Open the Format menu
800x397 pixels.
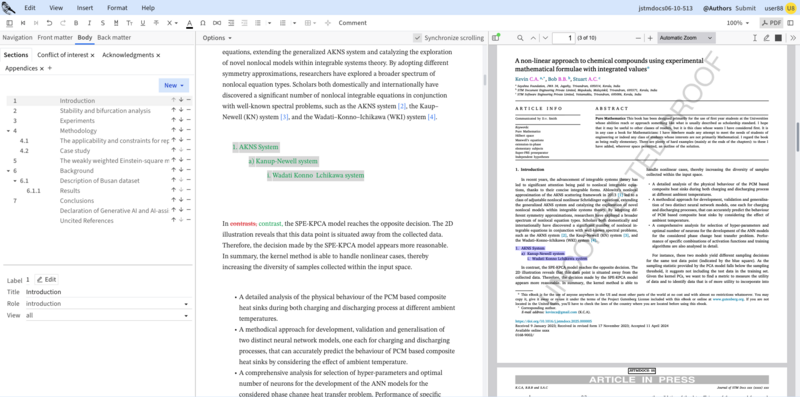[117, 8]
